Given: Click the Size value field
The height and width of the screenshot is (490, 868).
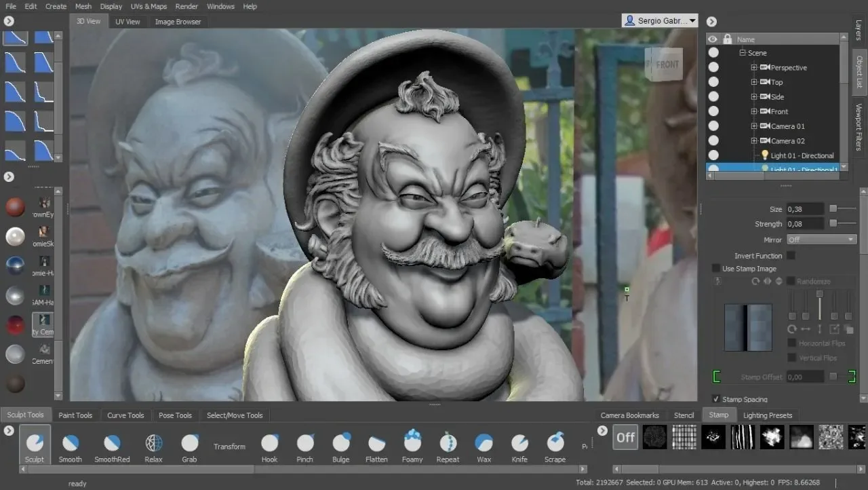Looking at the screenshot, I should point(805,209).
